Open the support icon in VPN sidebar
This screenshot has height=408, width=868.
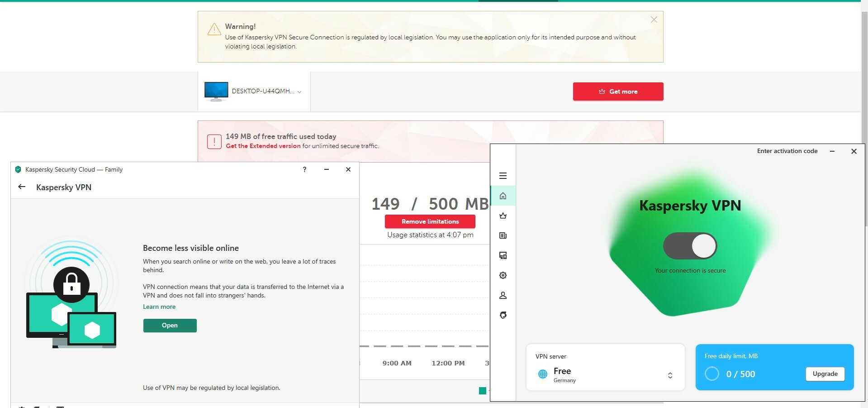(x=503, y=315)
